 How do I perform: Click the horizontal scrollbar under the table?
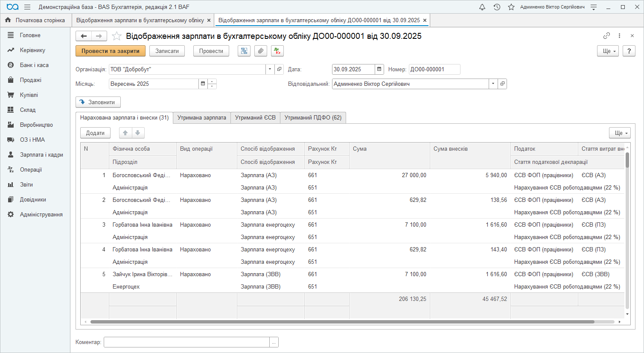(x=341, y=322)
